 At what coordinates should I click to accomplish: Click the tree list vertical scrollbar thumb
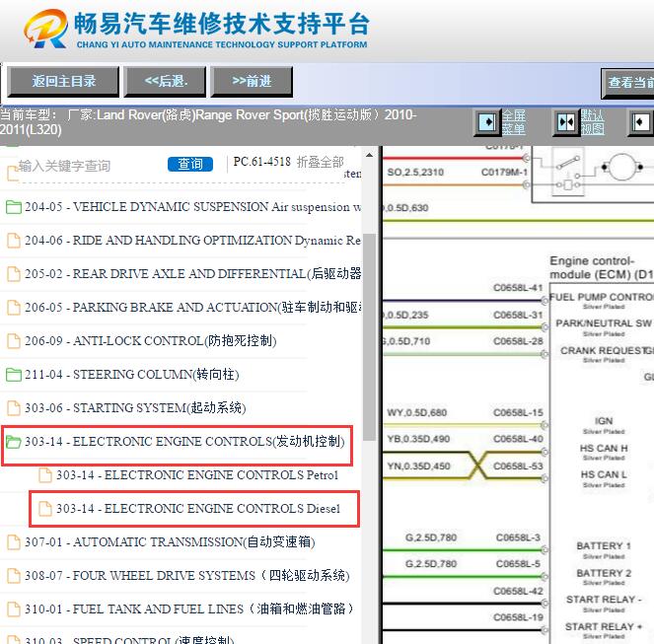[369, 337]
